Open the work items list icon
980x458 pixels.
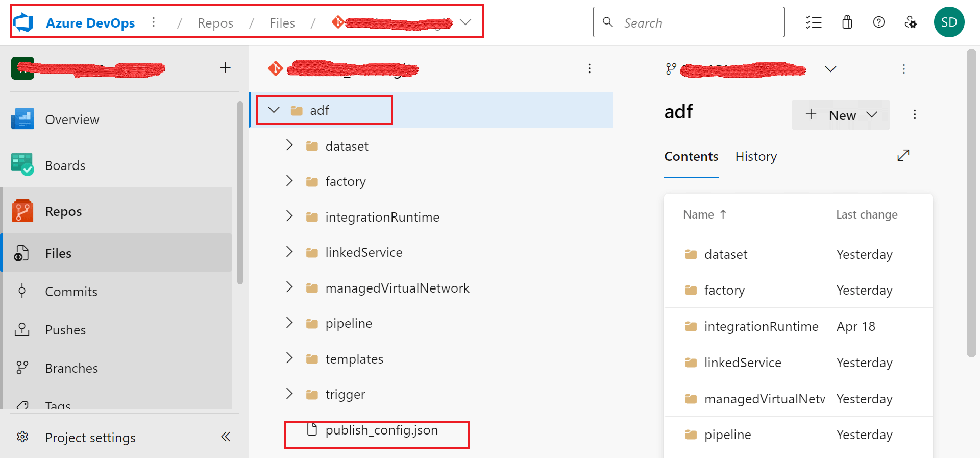[x=814, y=22]
